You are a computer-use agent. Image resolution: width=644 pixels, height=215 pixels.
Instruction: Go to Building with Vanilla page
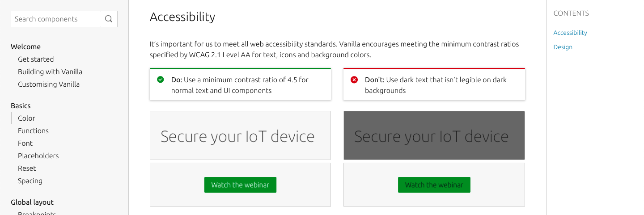click(x=50, y=72)
